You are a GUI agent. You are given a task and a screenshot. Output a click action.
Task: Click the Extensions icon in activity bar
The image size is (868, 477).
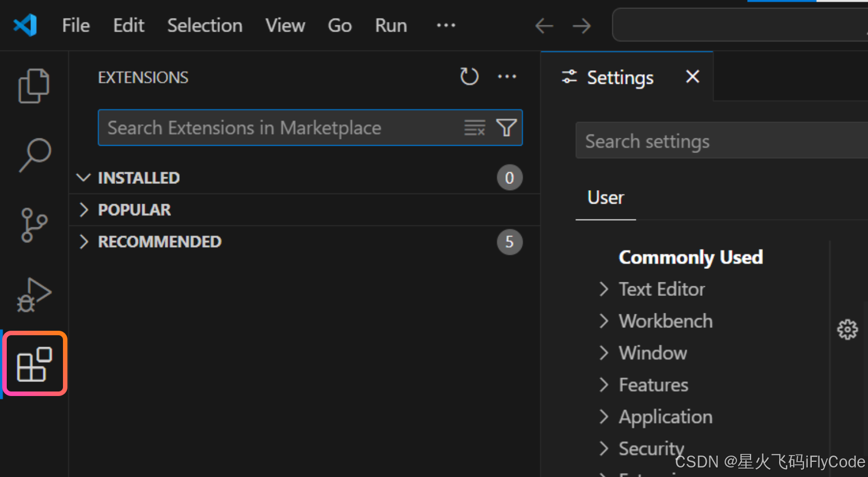(x=34, y=364)
